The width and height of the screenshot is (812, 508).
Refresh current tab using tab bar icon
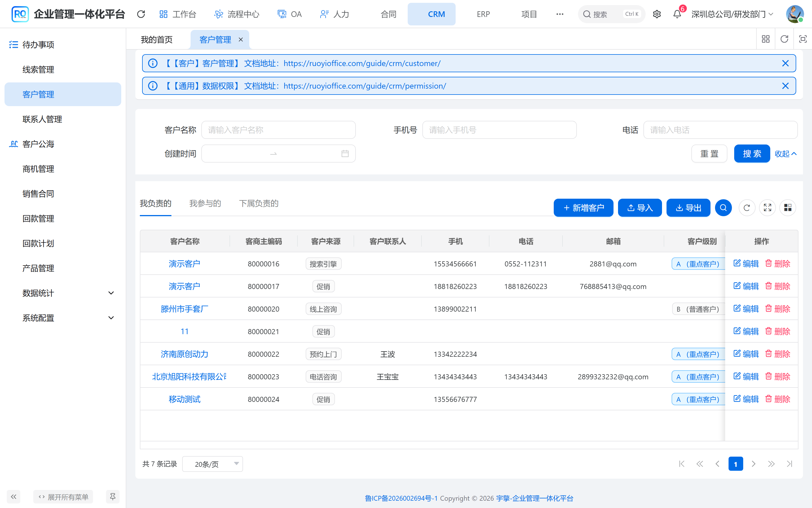(784, 39)
